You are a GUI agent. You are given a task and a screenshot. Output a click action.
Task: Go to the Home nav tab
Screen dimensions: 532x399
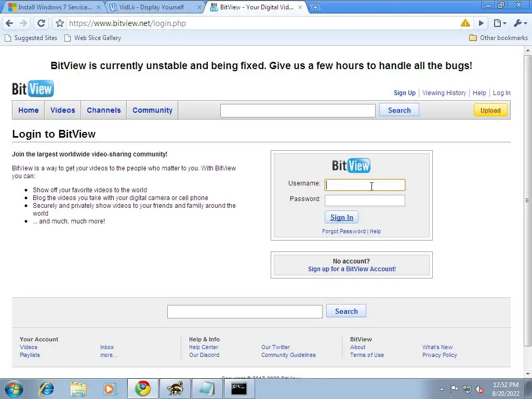coord(29,110)
